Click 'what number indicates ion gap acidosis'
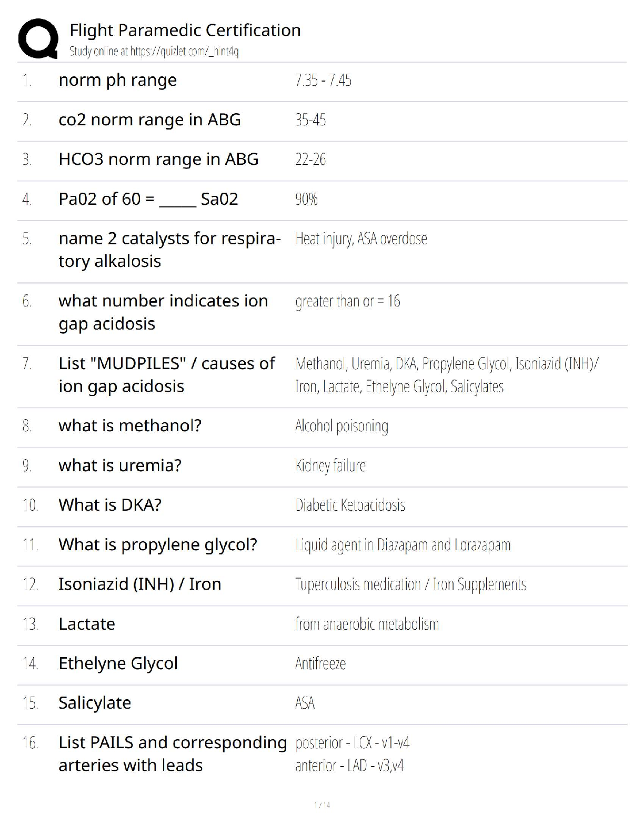 point(163,312)
